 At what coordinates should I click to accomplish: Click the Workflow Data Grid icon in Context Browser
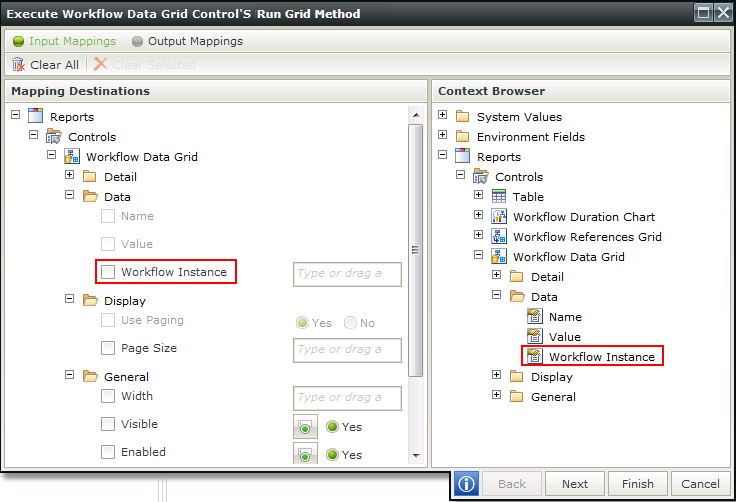click(x=498, y=256)
